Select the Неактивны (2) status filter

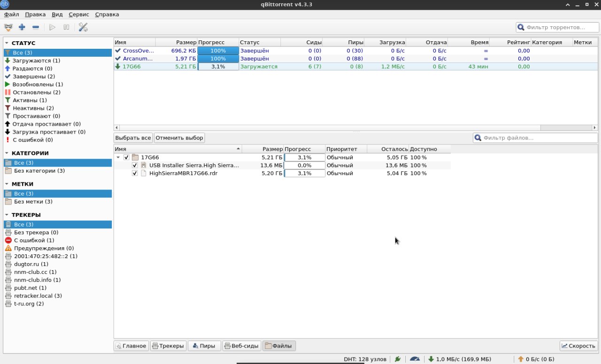tap(58, 108)
